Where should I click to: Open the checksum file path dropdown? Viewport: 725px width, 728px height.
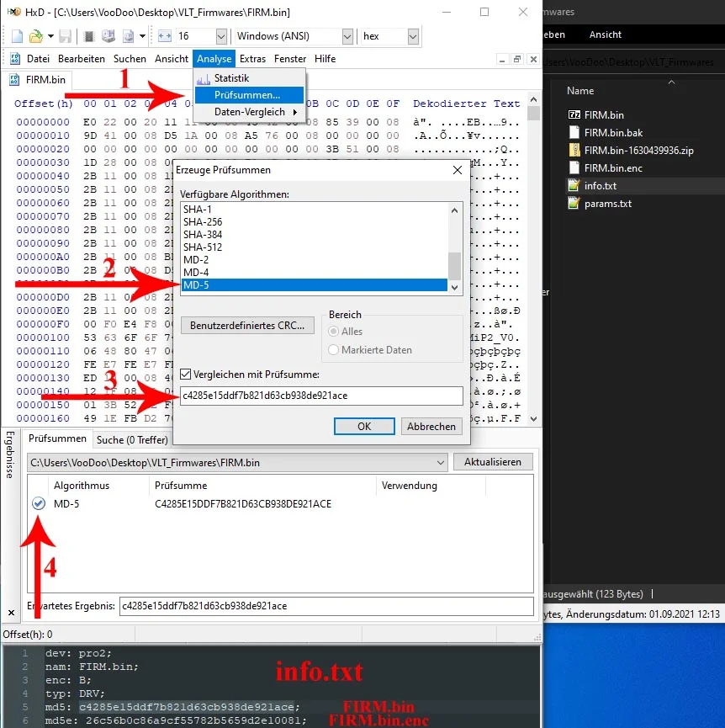pos(442,462)
